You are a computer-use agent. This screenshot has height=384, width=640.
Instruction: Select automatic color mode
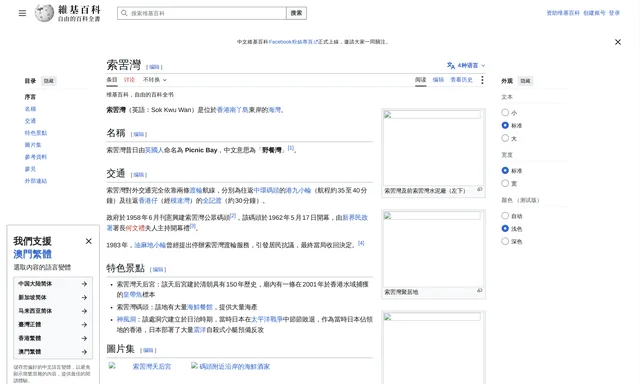(505, 215)
